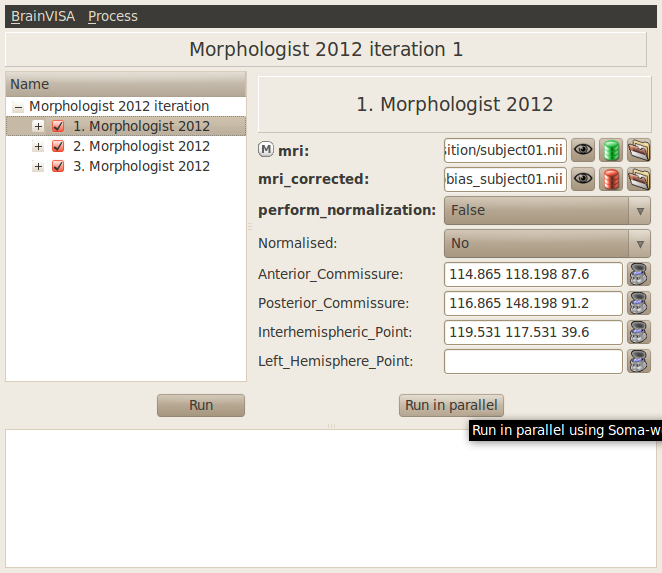Viewport: 662px width, 573px height.
Task: Open the red database icon for mri_corrected
Action: 611,180
